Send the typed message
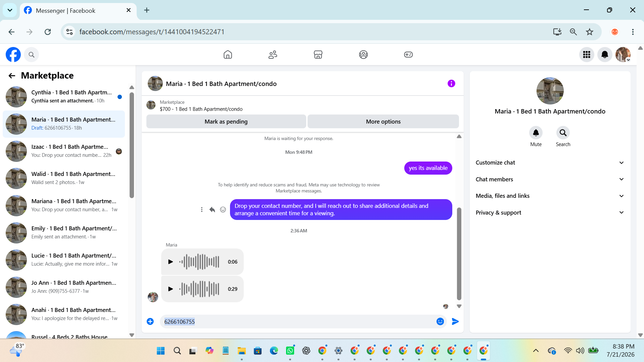 (455, 322)
